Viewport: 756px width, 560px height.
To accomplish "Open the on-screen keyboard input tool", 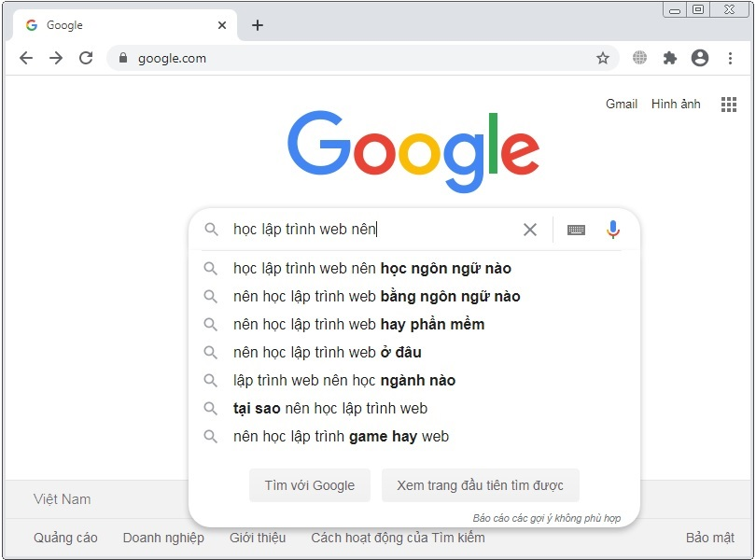I will click(576, 230).
